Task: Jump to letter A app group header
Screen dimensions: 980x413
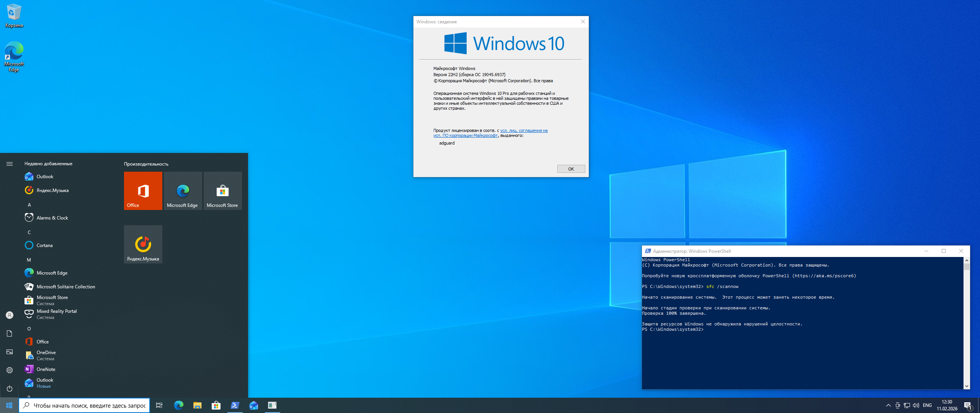Action: pyautogui.click(x=29, y=205)
